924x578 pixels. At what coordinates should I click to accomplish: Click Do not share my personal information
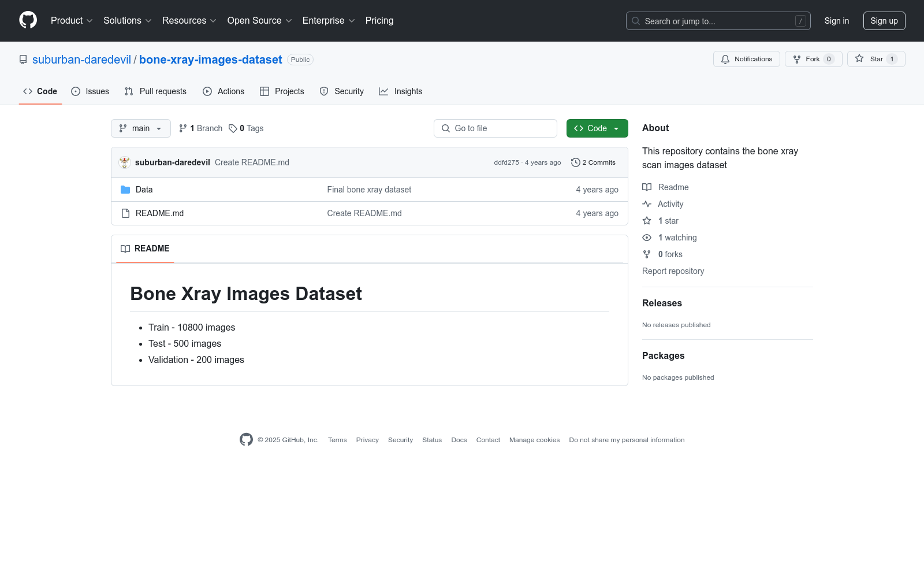(x=627, y=440)
